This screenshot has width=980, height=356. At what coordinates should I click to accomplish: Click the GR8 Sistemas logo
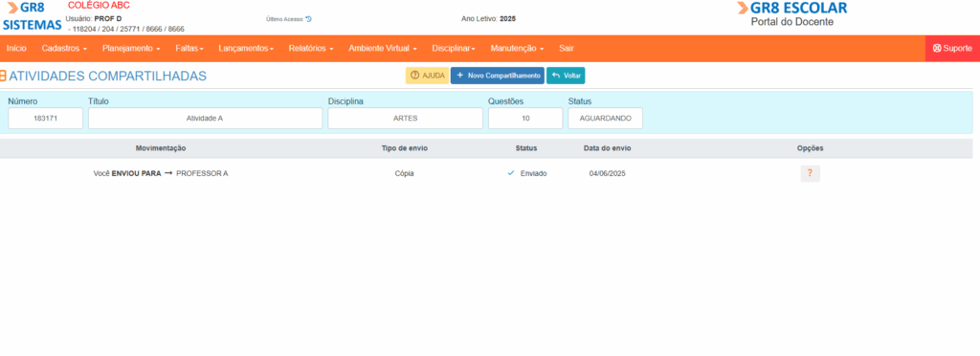tap(32, 17)
